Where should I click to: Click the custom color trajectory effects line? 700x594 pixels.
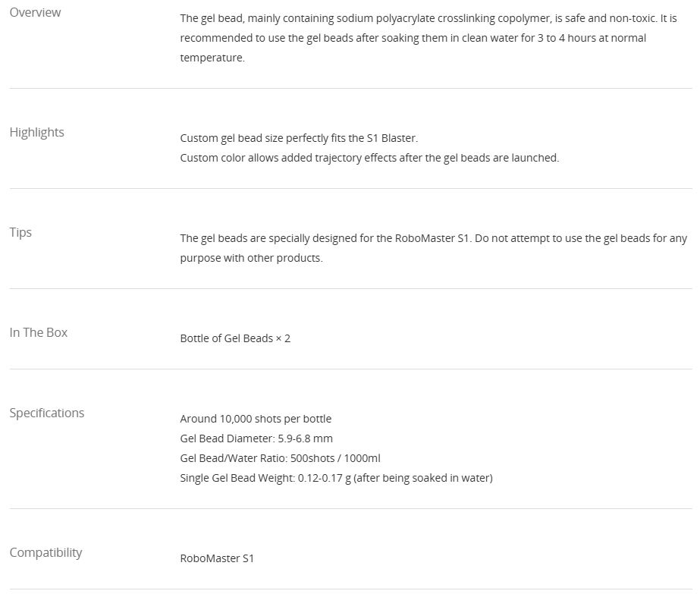coord(369,158)
